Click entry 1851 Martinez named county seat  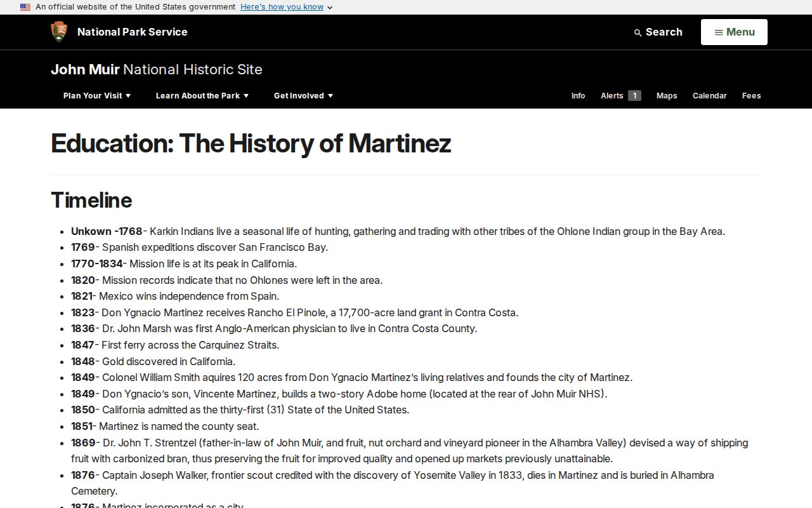(x=165, y=427)
